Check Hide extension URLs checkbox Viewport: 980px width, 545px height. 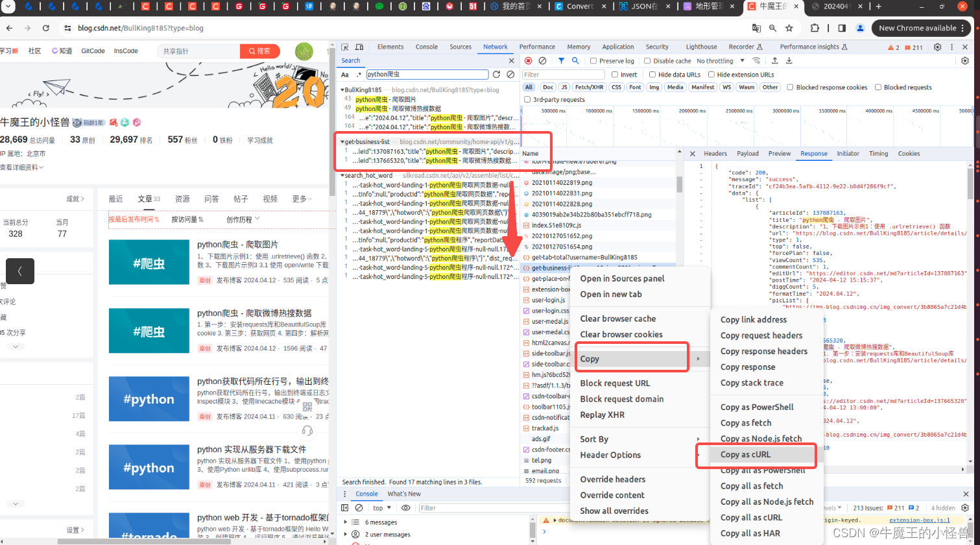711,75
